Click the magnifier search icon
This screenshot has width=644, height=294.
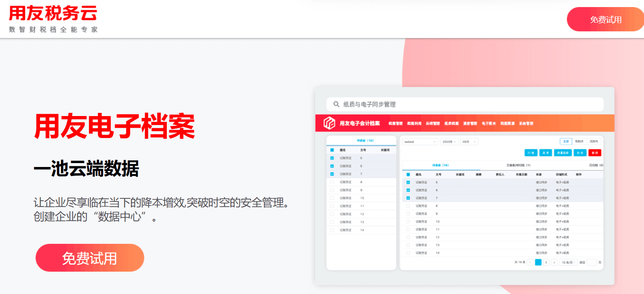336,104
